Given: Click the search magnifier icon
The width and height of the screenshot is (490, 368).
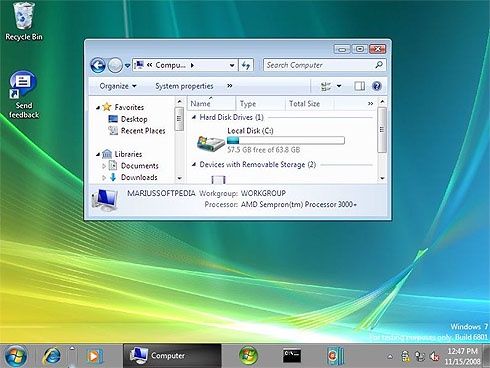Looking at the screenshot, I should point(379,65).
